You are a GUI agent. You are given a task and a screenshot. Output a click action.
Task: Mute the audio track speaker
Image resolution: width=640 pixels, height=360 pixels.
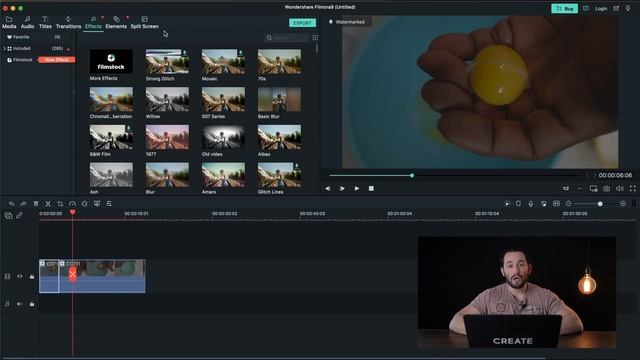click(20, 304)
